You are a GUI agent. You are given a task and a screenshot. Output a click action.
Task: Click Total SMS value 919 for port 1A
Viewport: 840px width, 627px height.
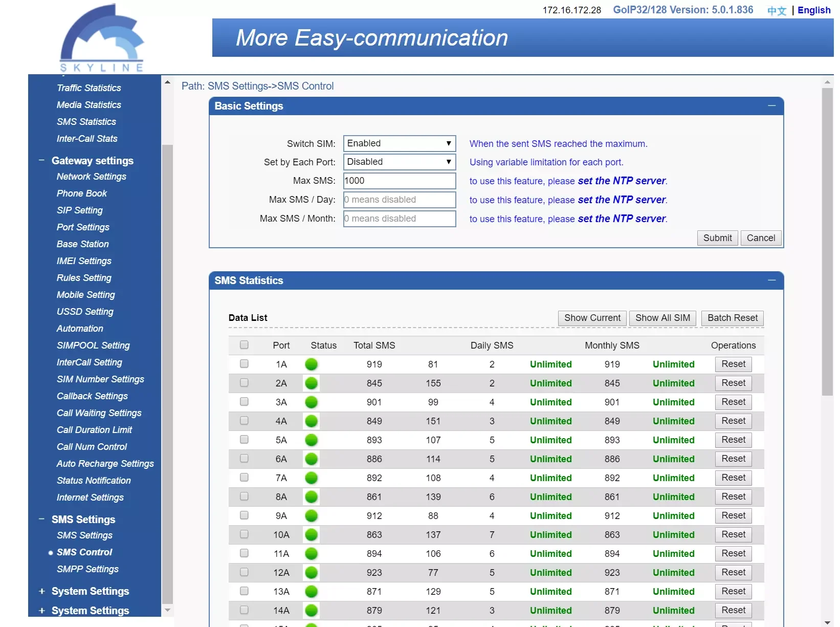[x=374, y=364]
